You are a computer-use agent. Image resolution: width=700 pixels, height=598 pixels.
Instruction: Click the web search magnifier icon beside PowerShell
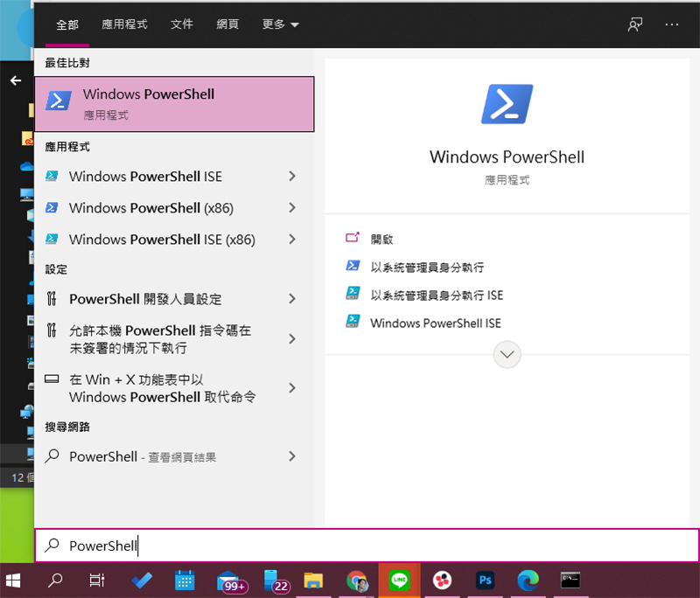[x=52, y=455]
